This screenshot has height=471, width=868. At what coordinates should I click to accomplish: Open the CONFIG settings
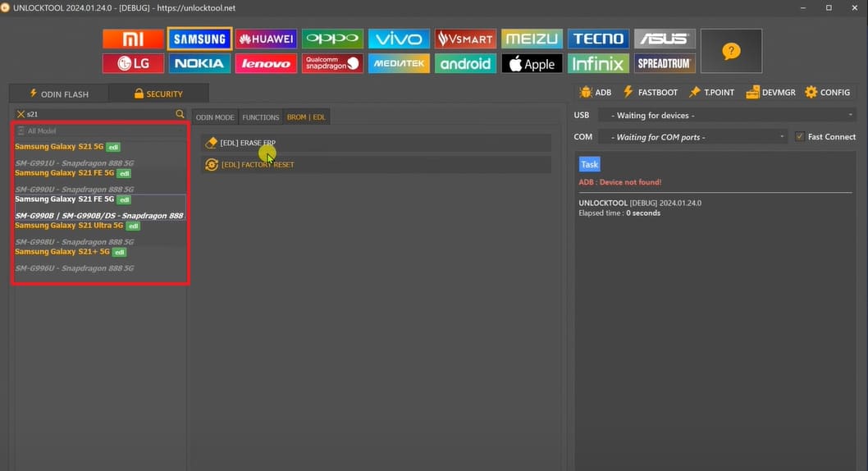pos(828,93)
